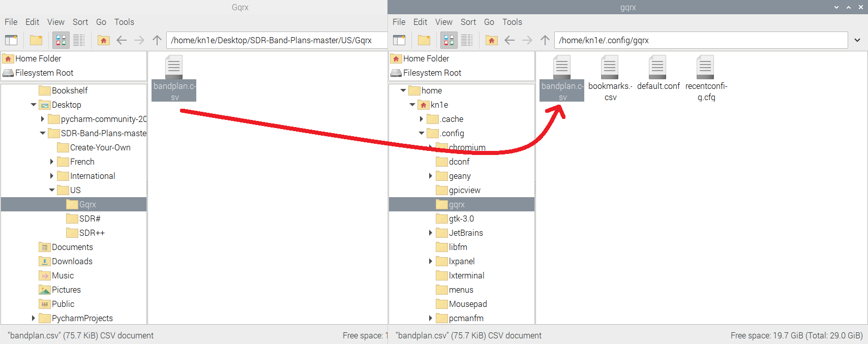
Task: Click right window path field /home/kn1e/.config/gqrx
Action: [x=701, y=40]
